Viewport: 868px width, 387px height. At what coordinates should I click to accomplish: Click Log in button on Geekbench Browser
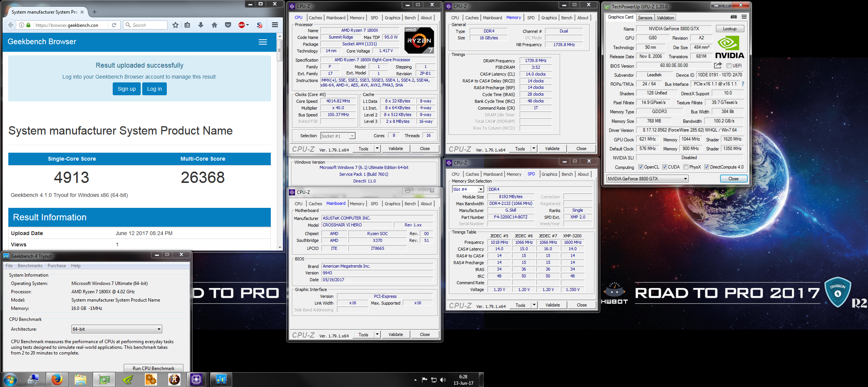tap(154, 89)
